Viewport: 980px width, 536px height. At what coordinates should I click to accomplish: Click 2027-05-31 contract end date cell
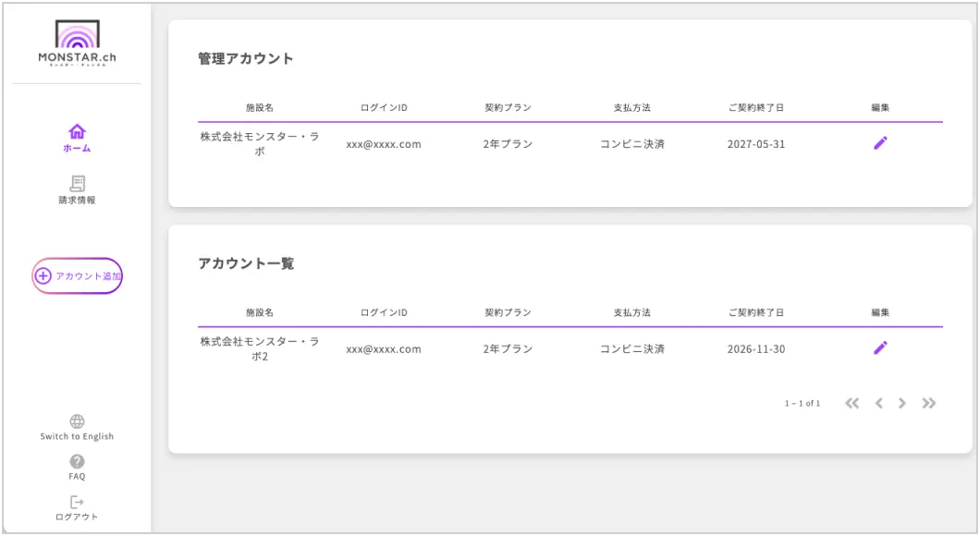point(755,144)
